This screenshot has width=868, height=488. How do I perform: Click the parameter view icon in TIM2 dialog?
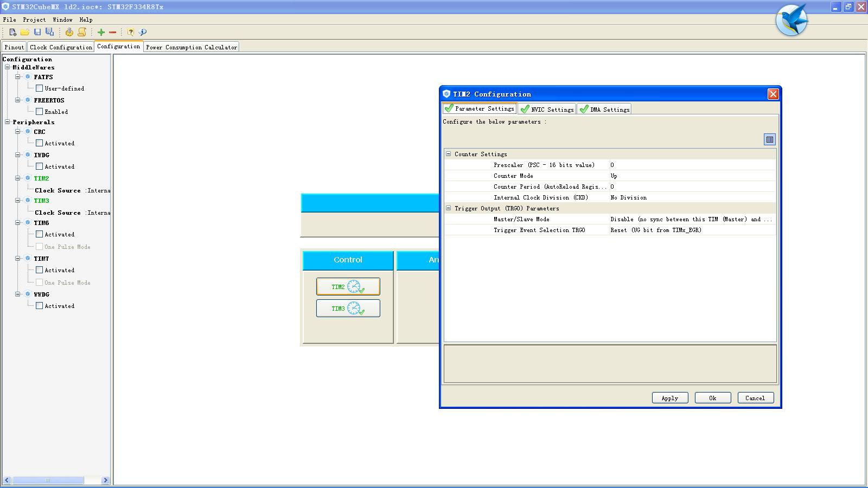pos(769,139)
